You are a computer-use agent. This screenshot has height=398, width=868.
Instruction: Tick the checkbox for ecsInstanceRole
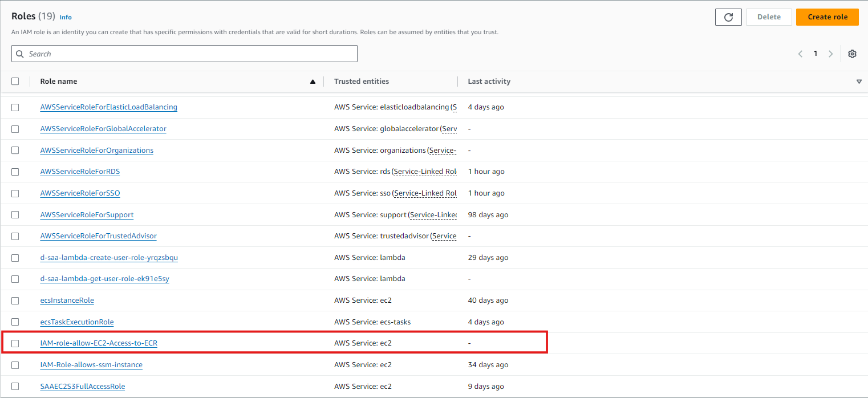tap(15, 300)
